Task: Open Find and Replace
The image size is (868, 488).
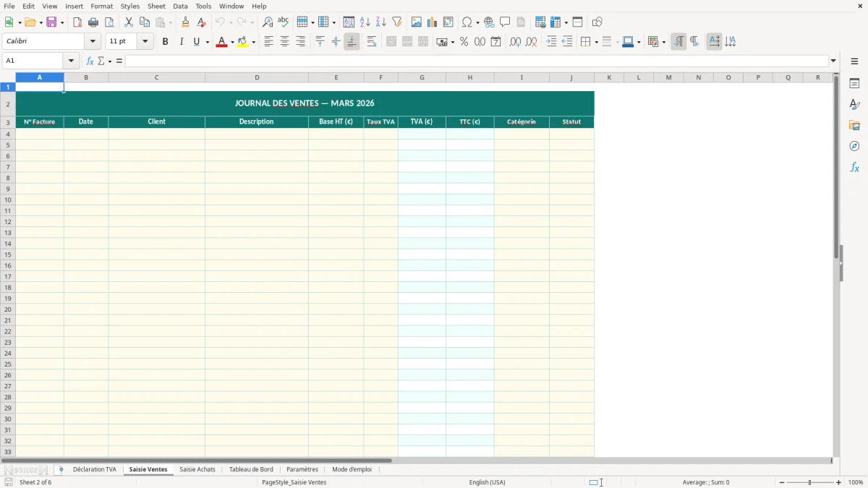Action: pyautogui.click(x=268, y=22)
